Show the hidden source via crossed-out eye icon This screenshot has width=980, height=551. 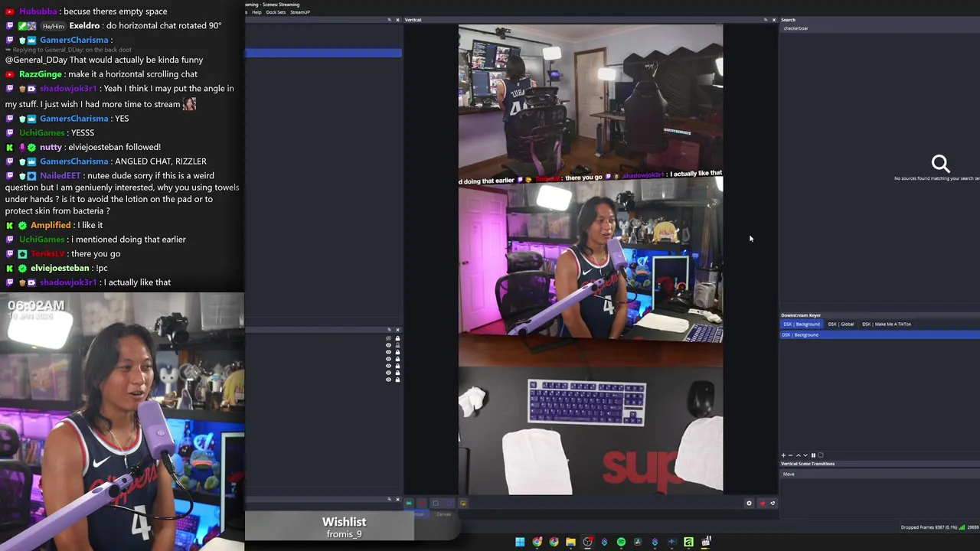[388, 338]
